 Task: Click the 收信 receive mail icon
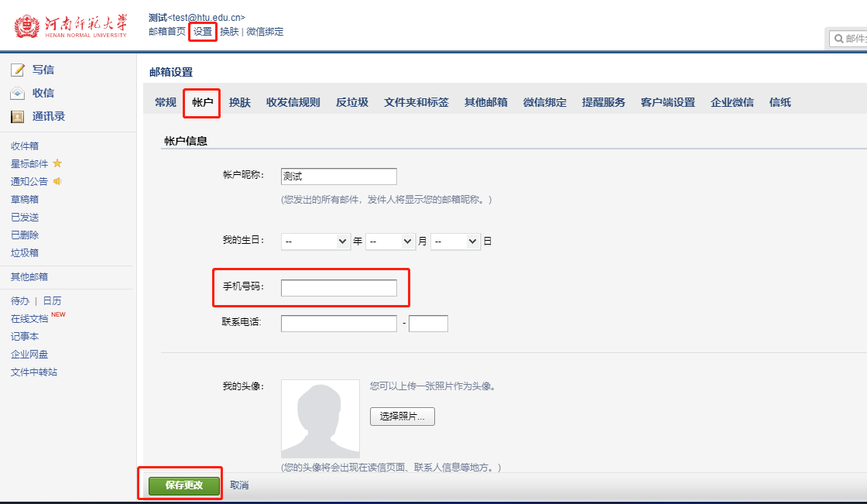[x=18, y=94]
